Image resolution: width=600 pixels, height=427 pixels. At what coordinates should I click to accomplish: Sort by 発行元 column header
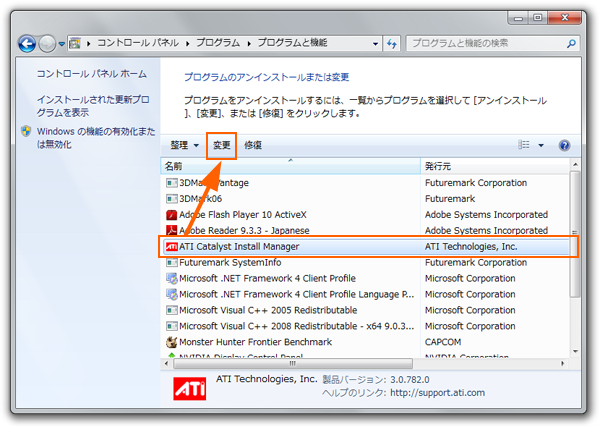tap(495, 166)
